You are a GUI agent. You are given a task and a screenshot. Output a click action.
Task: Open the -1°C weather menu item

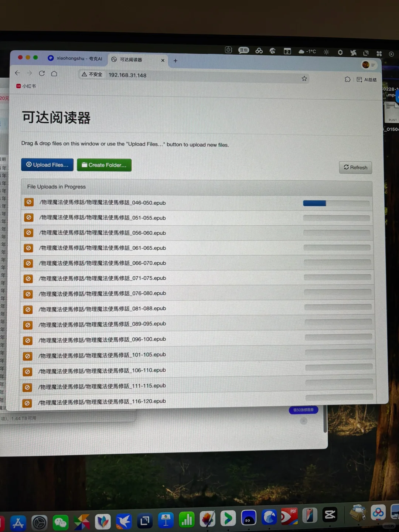307,52
